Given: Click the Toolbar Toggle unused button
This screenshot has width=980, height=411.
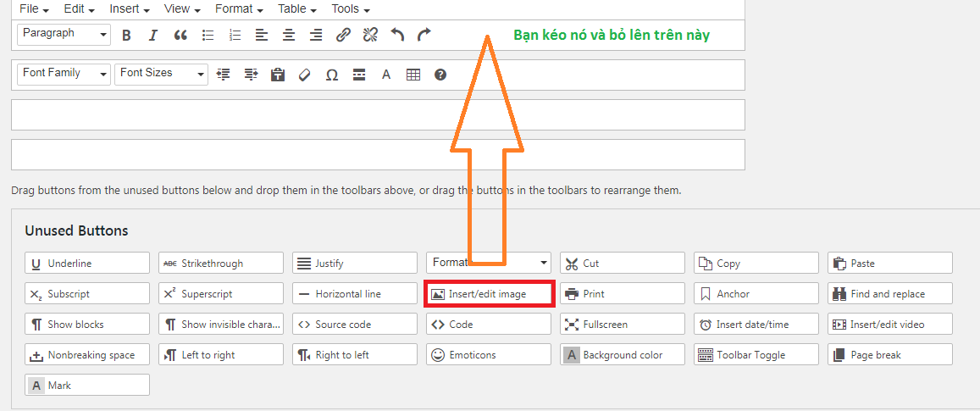Looking at the screenshot, I should [x=756, y=355].
